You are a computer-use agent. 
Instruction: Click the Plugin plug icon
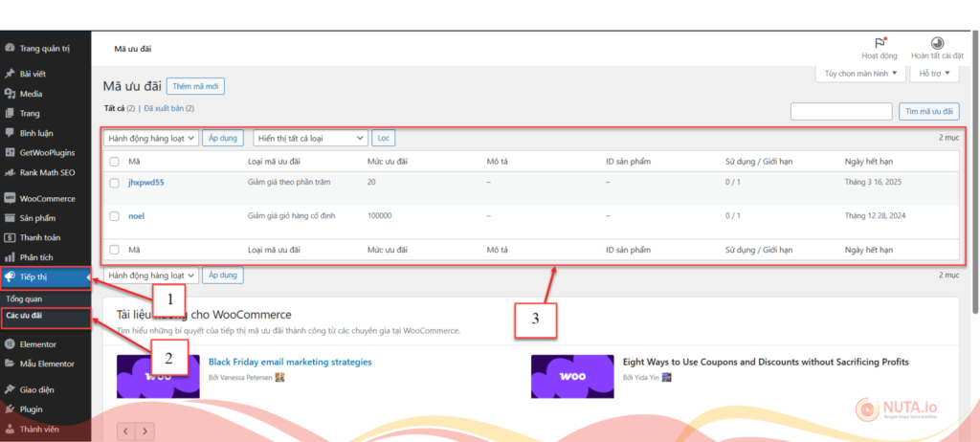[x=10, y=409]
